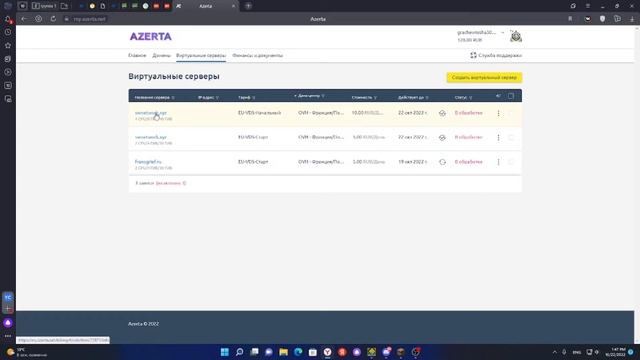Go to Финансы и документы tab
Viewport: 640px width, 360px height.
point(258,56)
